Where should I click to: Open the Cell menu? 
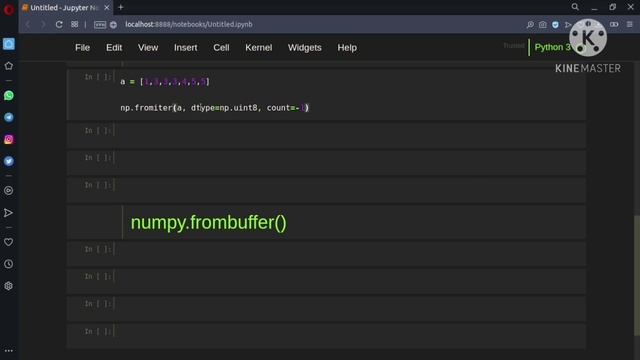tap(221, 48)
